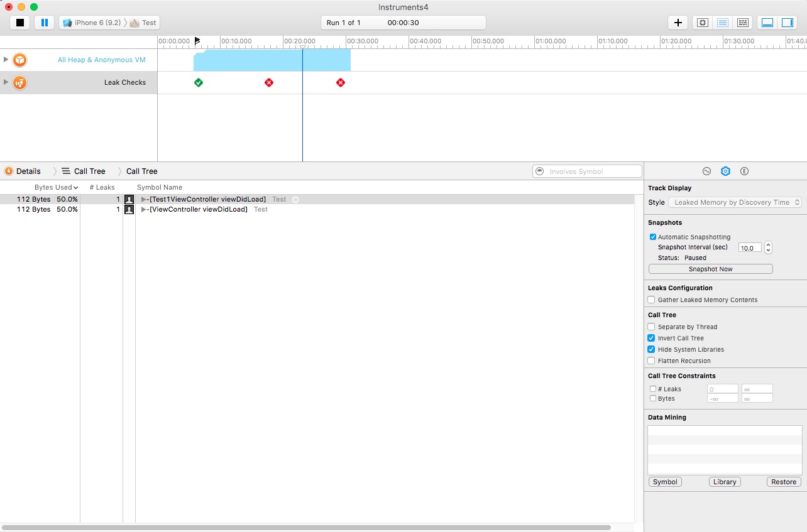
Task: Toggle the right inspector panel visibility
Action: (x=787, y=23)
